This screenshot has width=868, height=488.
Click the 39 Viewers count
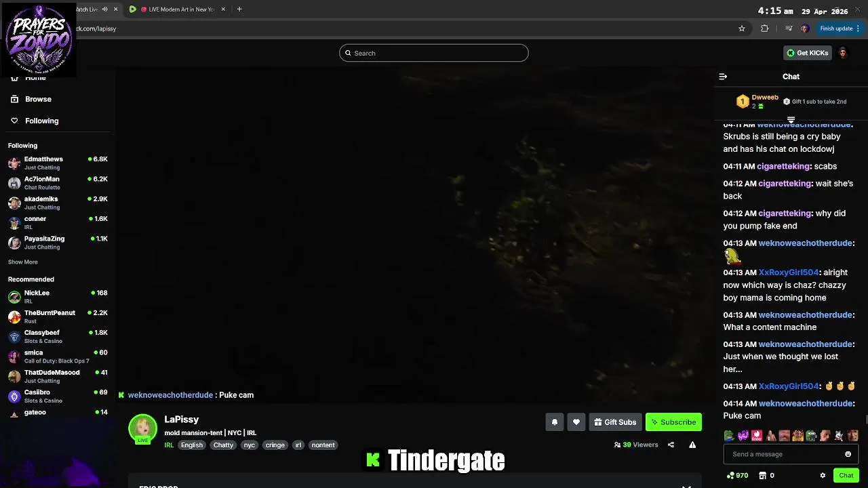click(x=636, y=445)
